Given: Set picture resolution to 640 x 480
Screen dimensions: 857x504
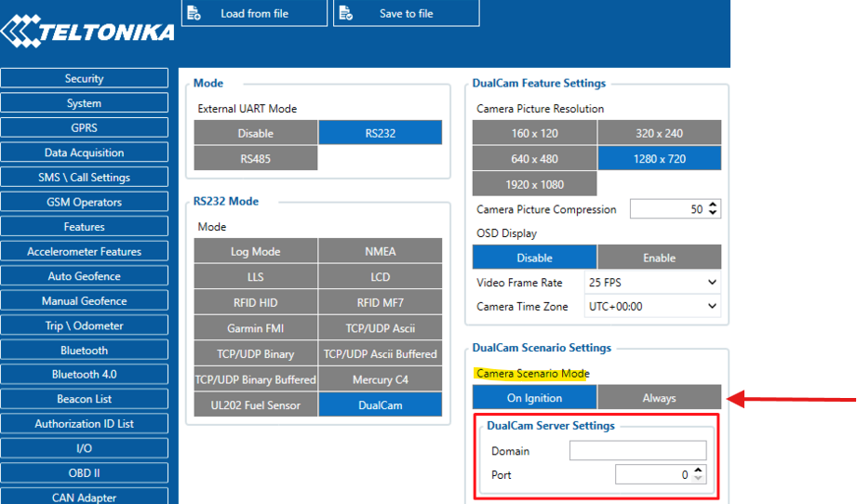Looking at the screenshot, I should (534, 158).
